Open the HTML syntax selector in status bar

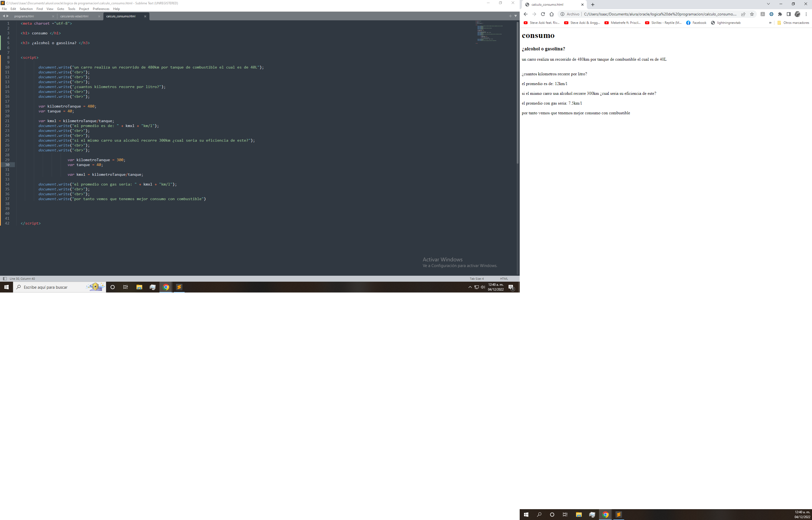(x=504, y=279)
